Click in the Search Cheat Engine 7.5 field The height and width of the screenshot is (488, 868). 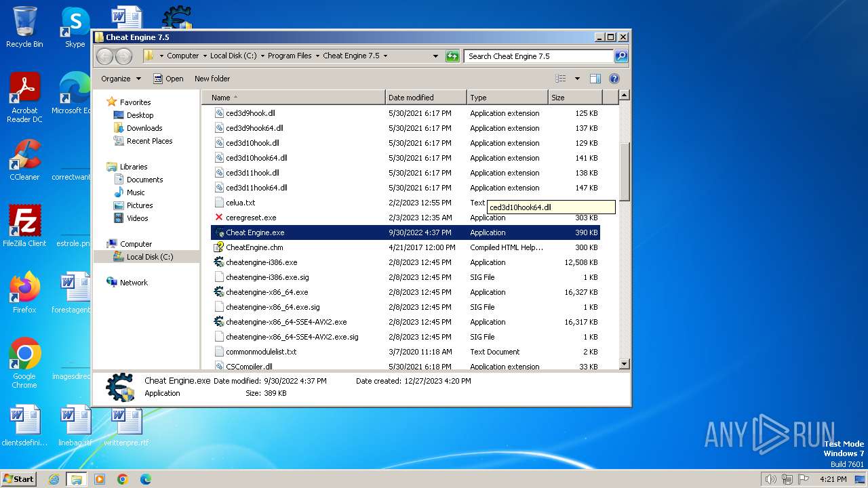[539, 56]
